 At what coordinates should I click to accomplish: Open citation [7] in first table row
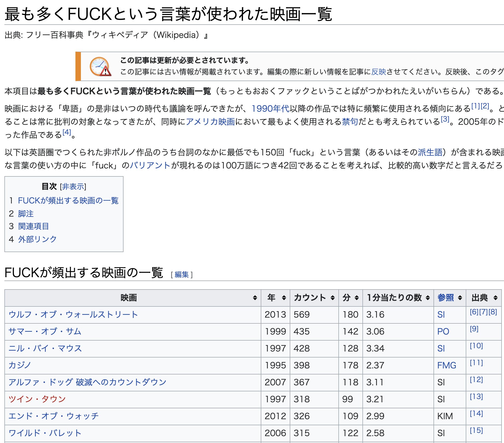pos(484,312)
